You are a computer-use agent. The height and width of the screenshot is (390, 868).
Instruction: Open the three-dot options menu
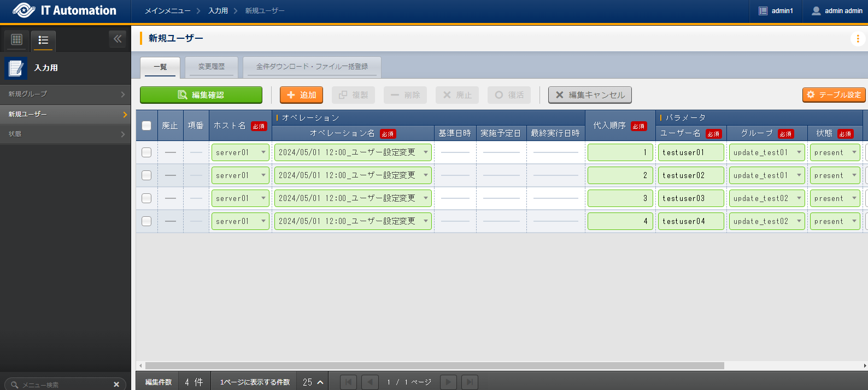point(858,39)
